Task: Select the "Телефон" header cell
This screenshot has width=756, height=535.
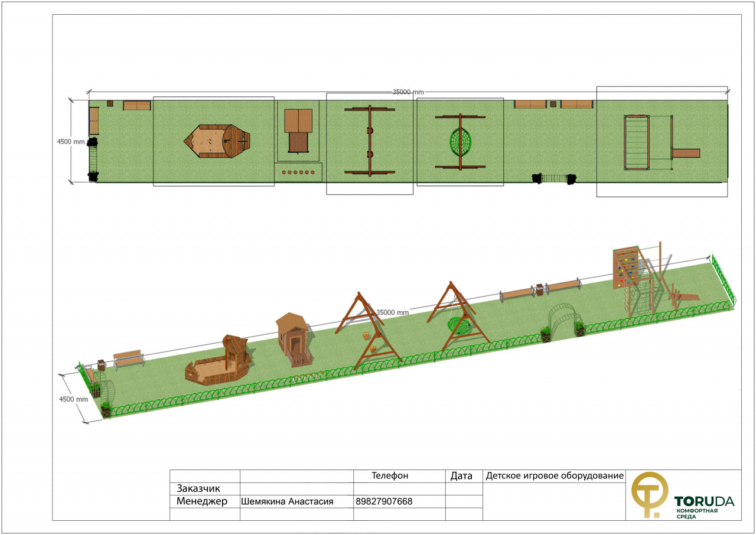Action: 390,475
